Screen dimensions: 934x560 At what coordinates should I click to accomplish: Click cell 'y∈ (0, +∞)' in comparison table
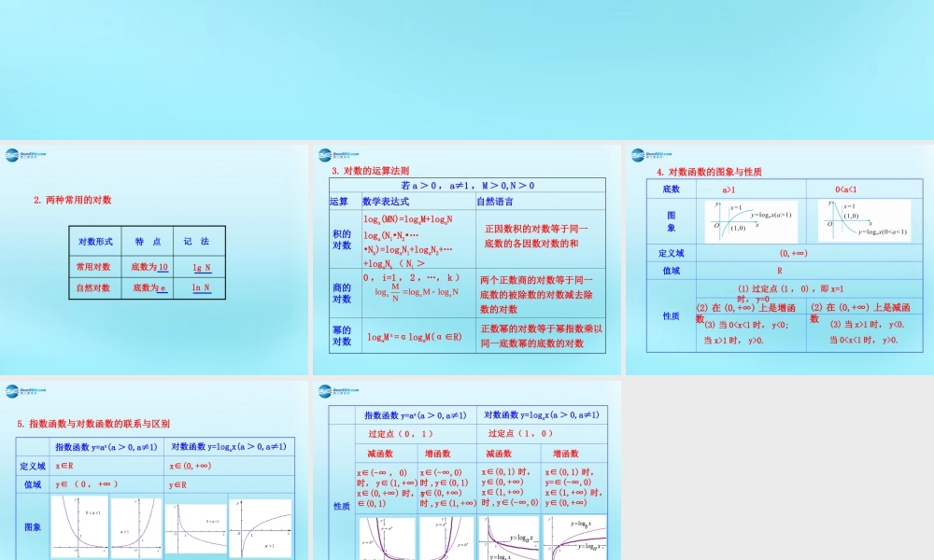(x=86, y=484)
